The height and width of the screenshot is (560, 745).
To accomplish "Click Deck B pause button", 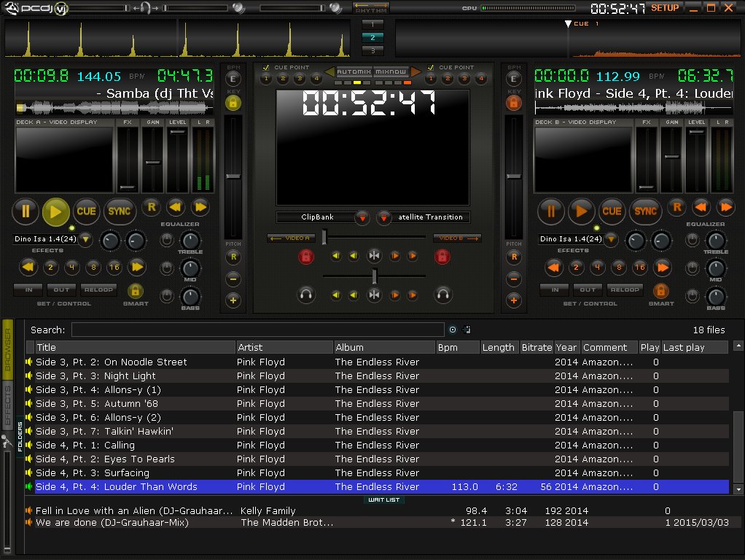I will 551,211.
